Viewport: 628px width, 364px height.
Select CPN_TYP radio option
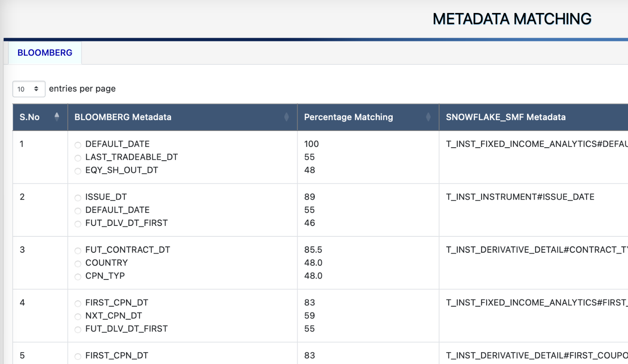[78, 277]
